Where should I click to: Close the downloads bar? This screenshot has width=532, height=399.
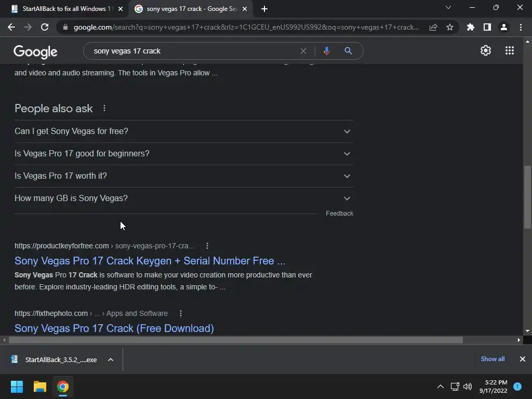(523, 359)
